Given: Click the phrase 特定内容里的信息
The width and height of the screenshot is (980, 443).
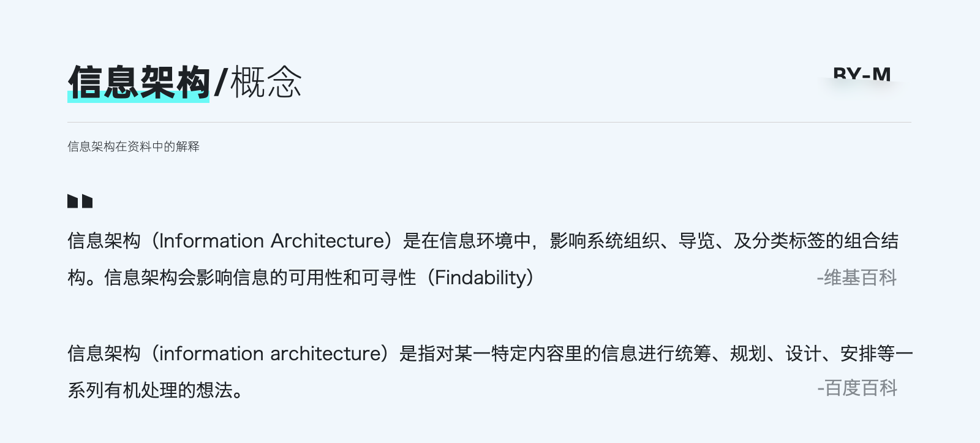Looking at the screenshot, I should click(563, 354).
